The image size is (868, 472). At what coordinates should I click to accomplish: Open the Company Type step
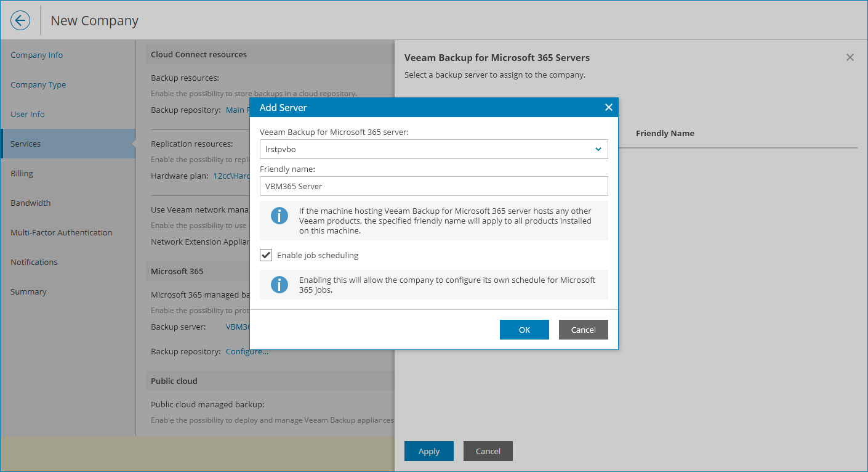(38, 84)
